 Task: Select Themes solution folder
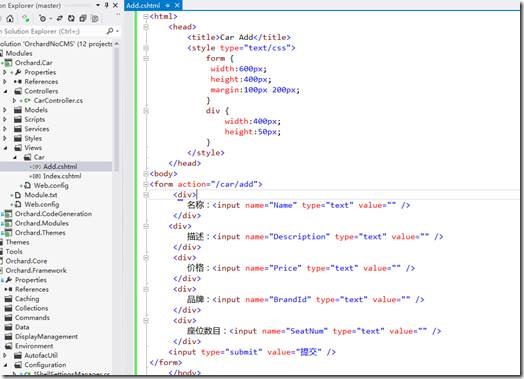pyautogui.click(x=17, y=242)
